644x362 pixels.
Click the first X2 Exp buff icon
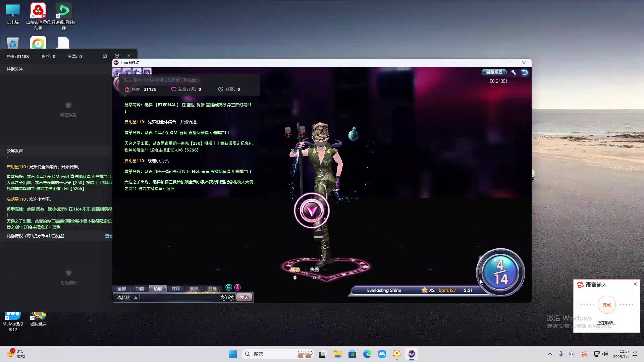117,71
